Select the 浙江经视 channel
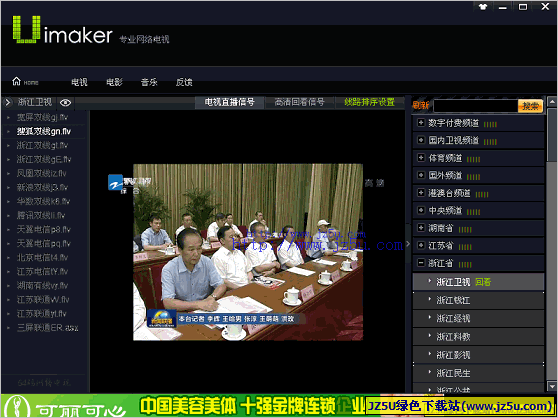Screen dimensions: 558x418 tap(478, 318)
